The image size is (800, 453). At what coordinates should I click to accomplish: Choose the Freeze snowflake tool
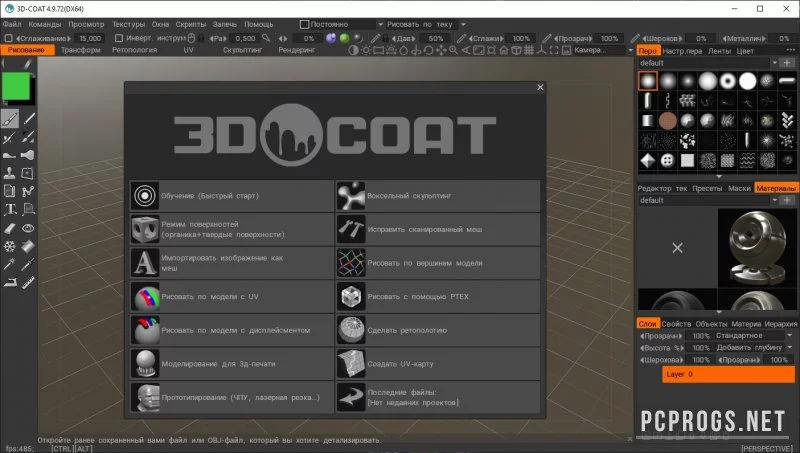[10, 246]
